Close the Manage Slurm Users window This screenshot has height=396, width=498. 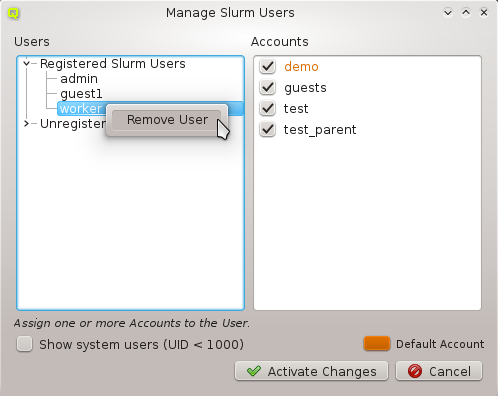[484, 13]
